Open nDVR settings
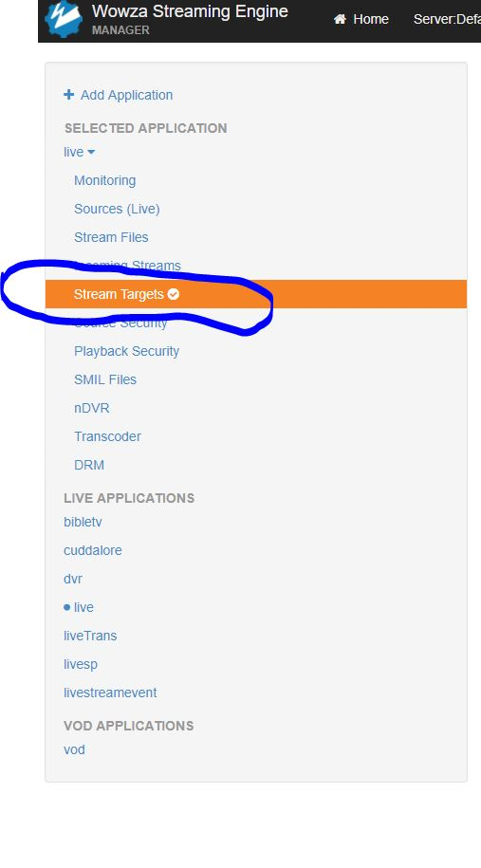This screenshot has height=868, width=481. [92, 408]
